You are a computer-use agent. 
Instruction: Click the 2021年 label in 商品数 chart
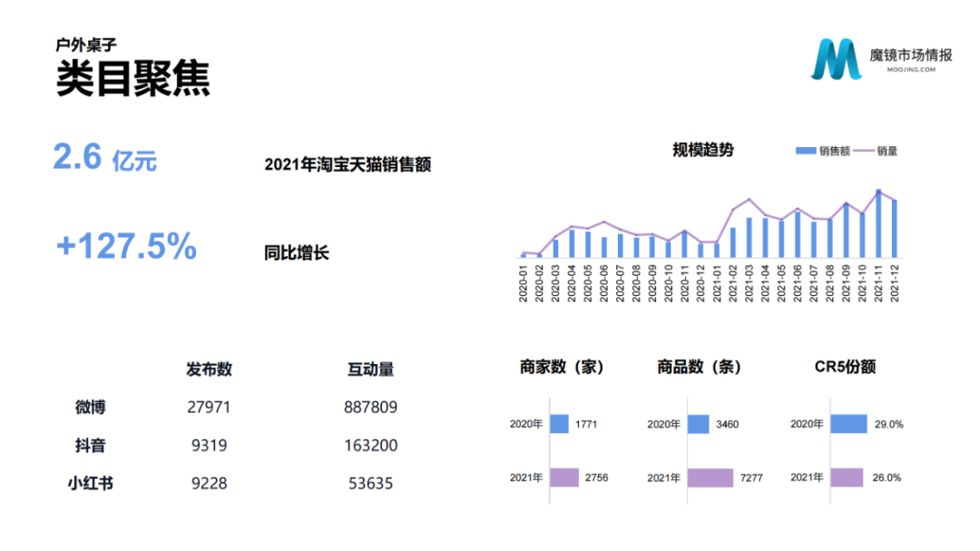click(663, 477)
